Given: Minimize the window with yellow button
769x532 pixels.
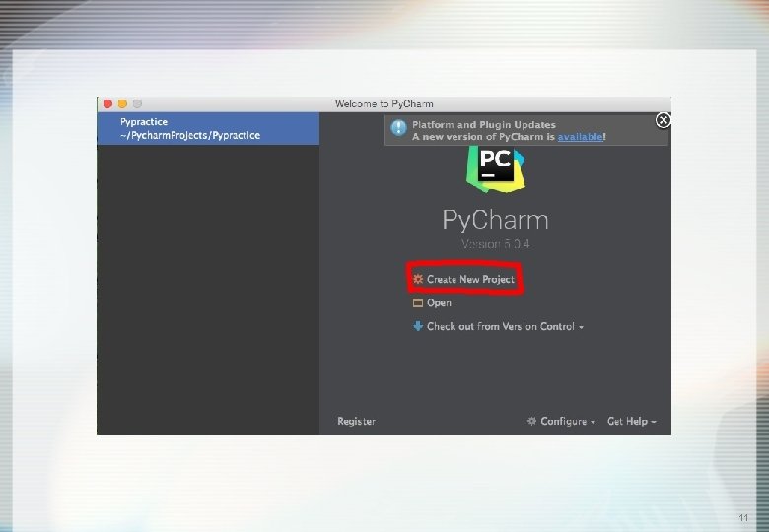Looking at the screenshot, I should (x=122, y=103).
